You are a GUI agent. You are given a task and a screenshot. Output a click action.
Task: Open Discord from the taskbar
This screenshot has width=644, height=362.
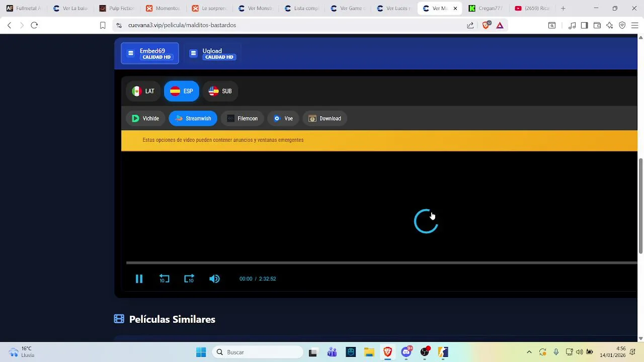[407, 352]
